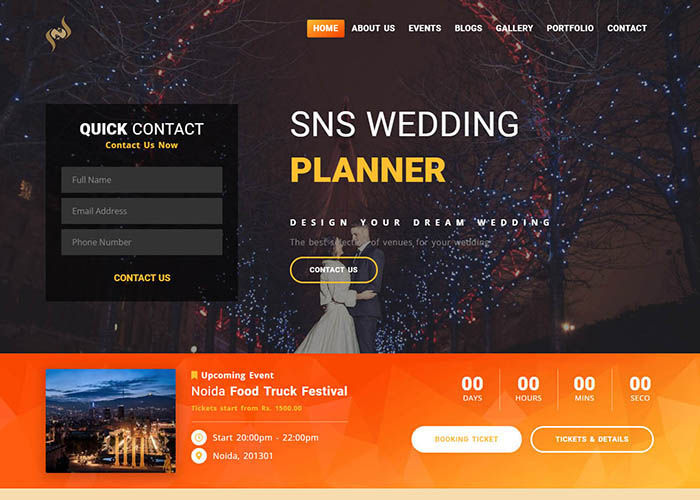
Task: Click the bookmark icon next to Upcoming Event
Action: (194, 375)
